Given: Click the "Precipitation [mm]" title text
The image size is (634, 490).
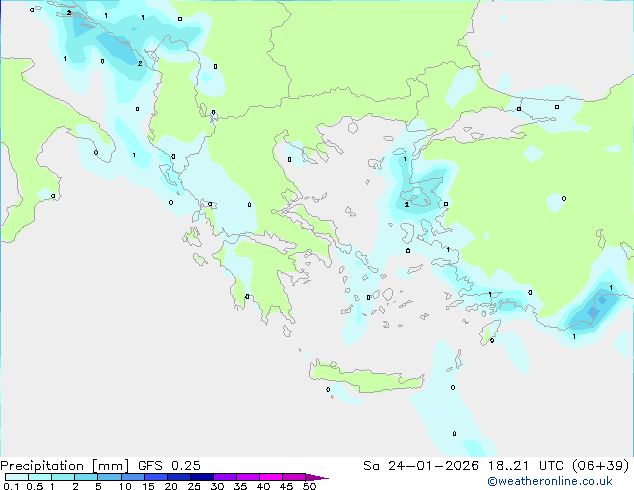Looking at the screenshot, I should coord(65,466).
